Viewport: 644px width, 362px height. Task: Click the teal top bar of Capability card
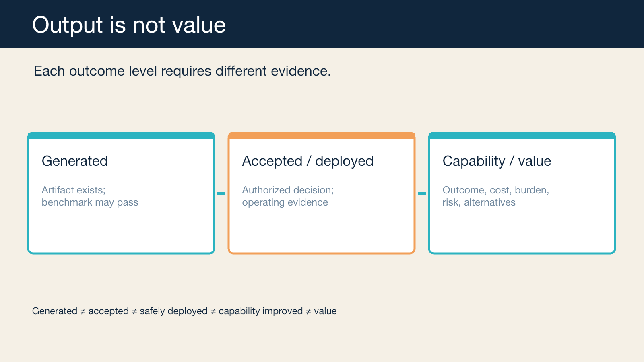click(x=522, y=136)
